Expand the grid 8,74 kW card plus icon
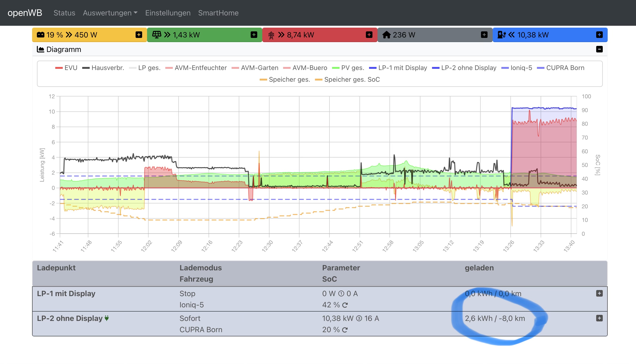 [x=369, y=35]
